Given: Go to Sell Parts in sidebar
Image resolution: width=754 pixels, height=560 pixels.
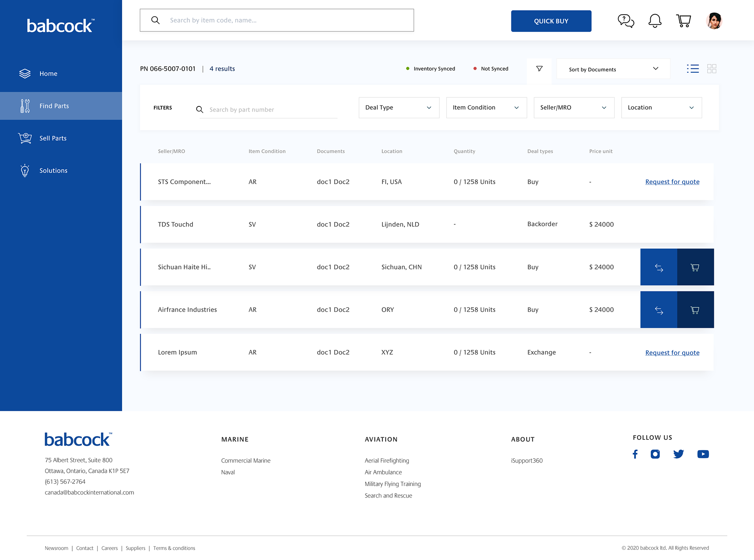Looking at the screenshot, I should [x=53, y=138].
